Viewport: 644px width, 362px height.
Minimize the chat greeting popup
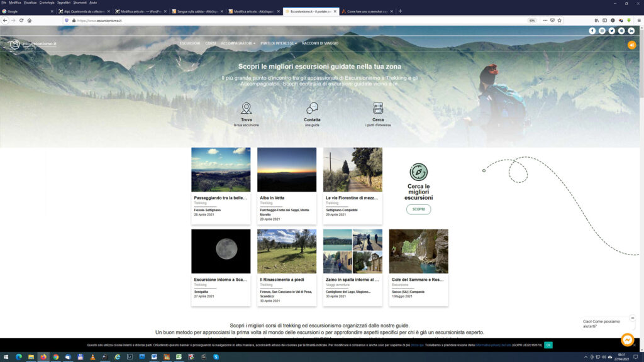pos(633,318)
